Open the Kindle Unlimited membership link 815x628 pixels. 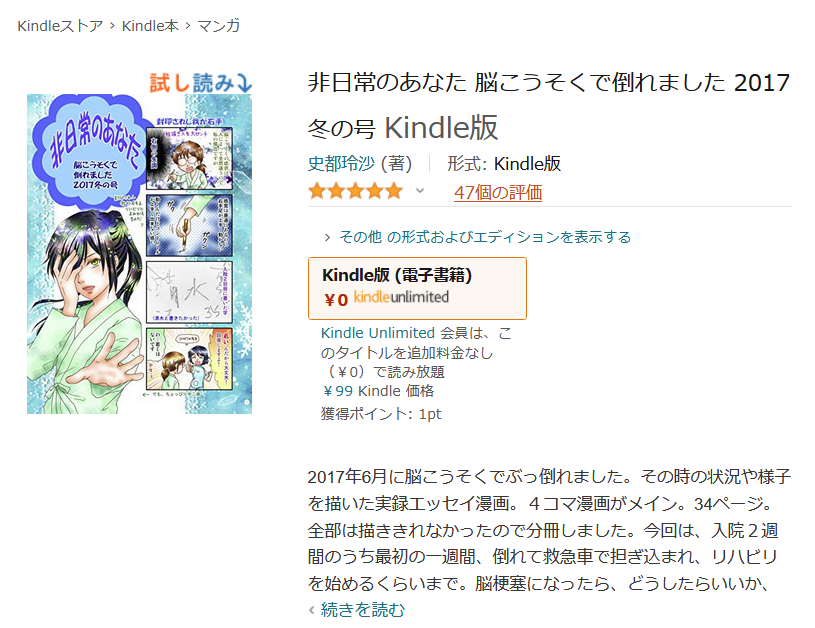point(378,333)
